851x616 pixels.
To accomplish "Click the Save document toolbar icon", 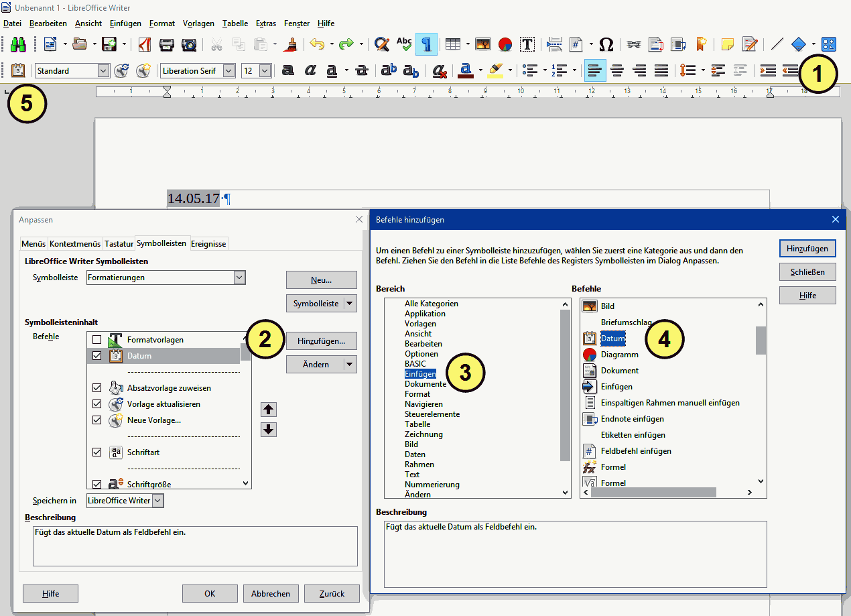I will coord(109,44).
